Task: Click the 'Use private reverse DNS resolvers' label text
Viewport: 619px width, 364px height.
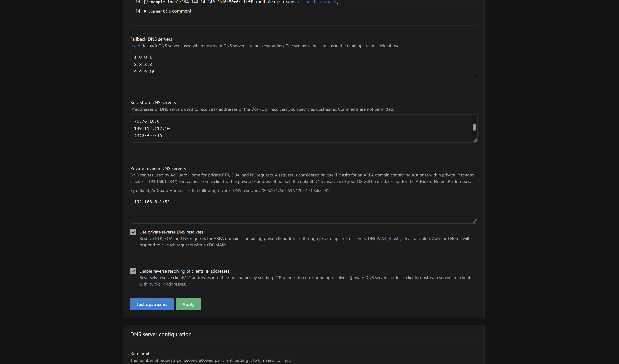Action: 171,232
